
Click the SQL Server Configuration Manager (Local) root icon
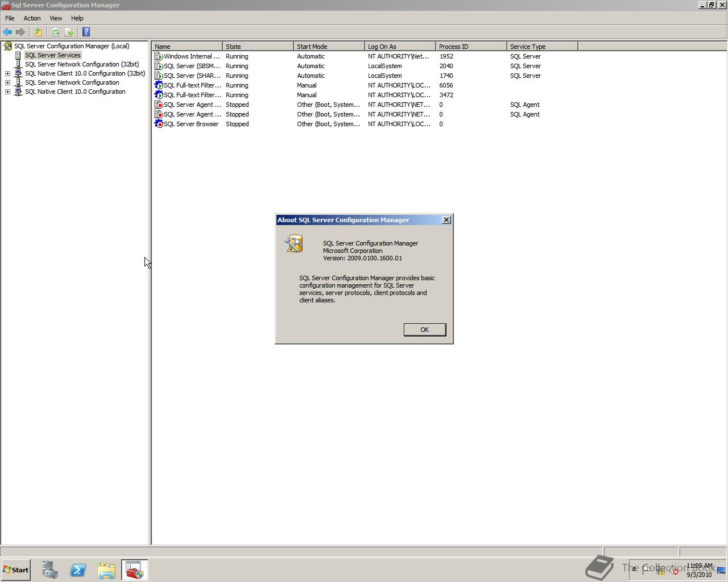8,46
